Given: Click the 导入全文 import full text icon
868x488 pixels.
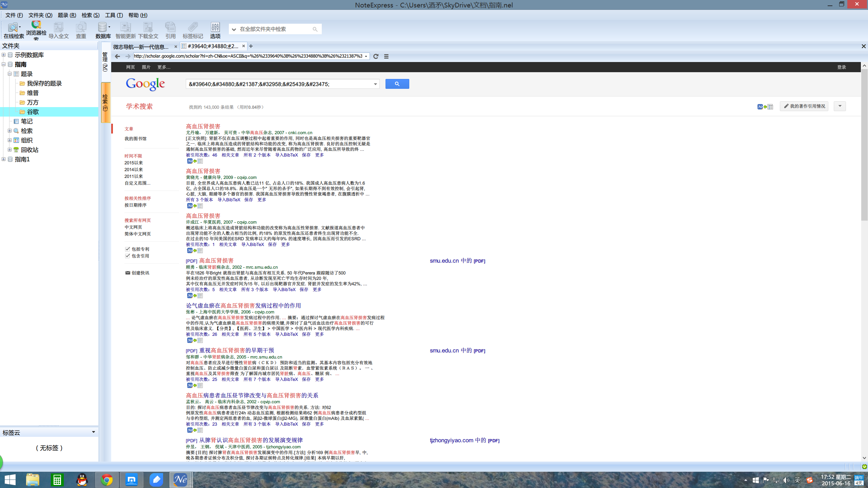Looking at the screenshot, I should [58, 30].
